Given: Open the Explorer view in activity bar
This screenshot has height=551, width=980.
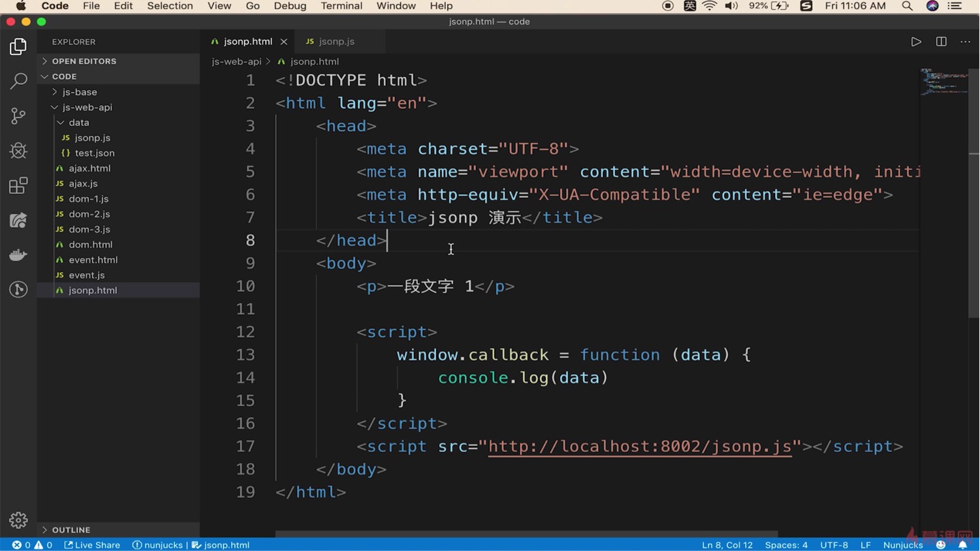Looking at the screenshot, I should (18, 47).
